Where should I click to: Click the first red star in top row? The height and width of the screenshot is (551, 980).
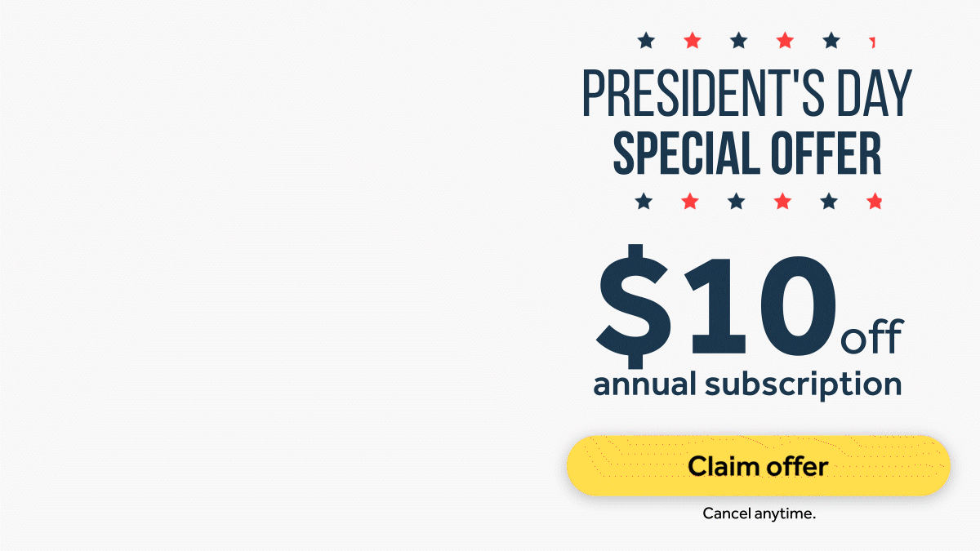(693, 40)
